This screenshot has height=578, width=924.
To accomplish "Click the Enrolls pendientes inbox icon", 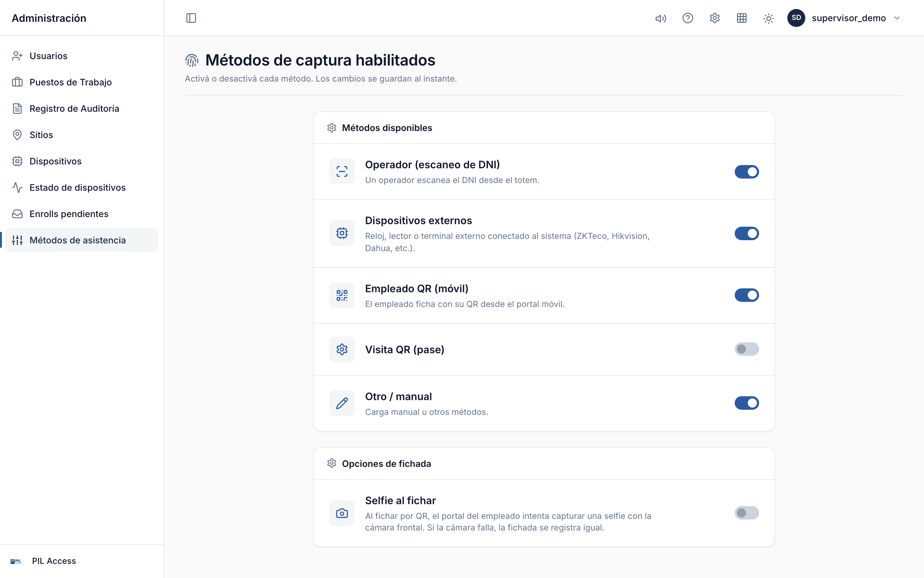I will point(17,214).
